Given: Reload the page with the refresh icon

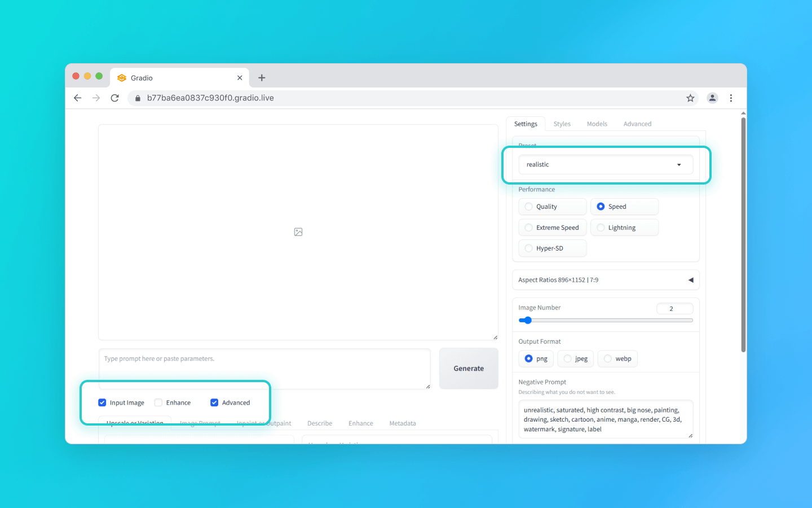Looking at the screenshot, I should click(x=115, y=98).
